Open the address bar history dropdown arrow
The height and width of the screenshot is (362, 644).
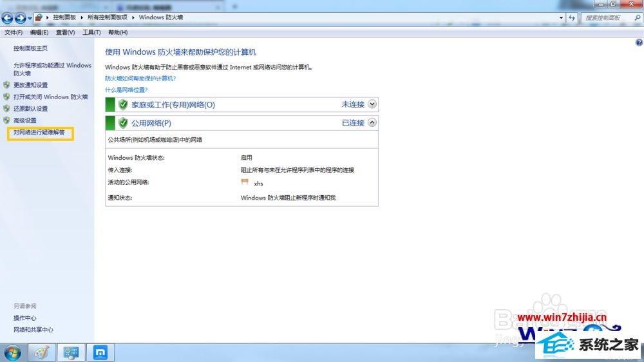[x=561, y=17]
